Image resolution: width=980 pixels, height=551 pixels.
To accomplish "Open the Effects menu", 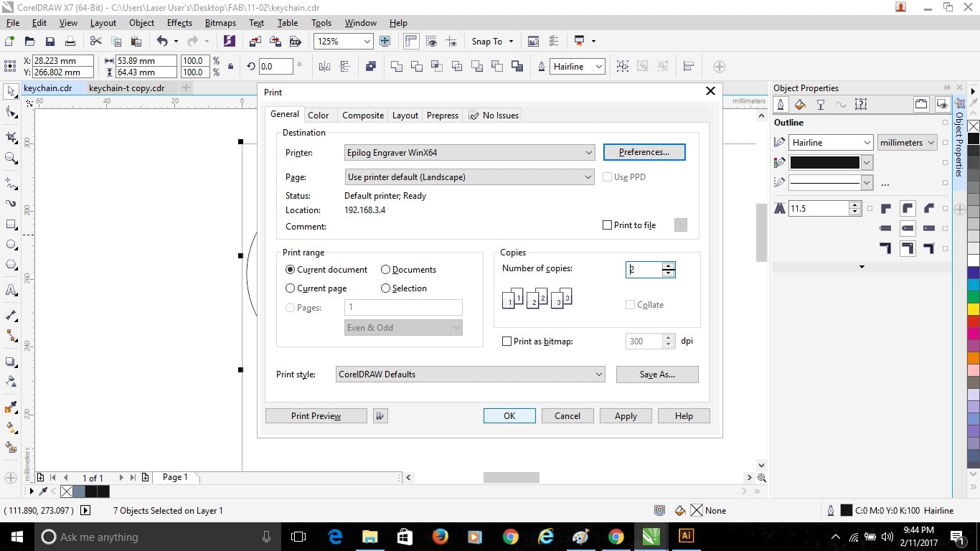I will [179, 23].
